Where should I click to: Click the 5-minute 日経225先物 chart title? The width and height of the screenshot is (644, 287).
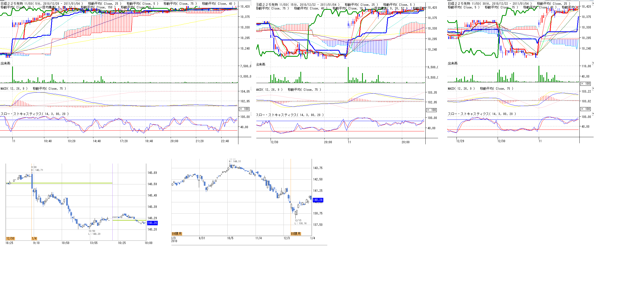[42, 4]
